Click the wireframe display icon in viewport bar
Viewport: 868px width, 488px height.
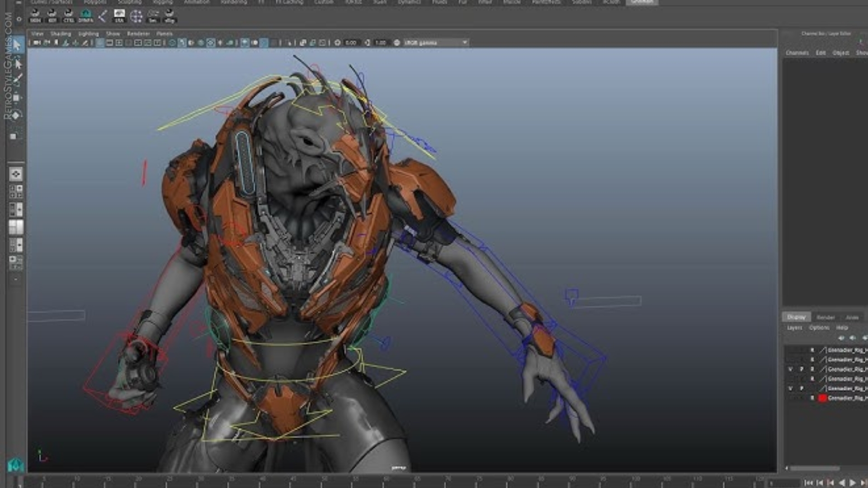click(172, 42)
